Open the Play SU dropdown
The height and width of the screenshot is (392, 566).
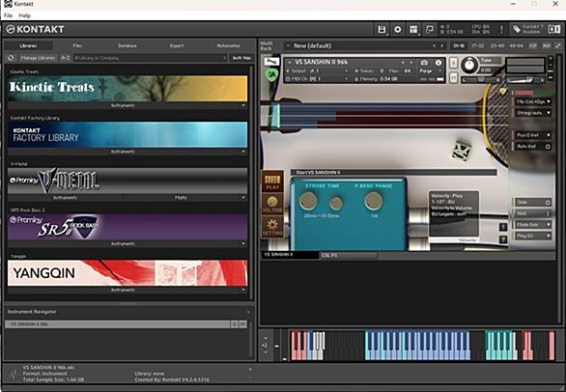[532, 236]
